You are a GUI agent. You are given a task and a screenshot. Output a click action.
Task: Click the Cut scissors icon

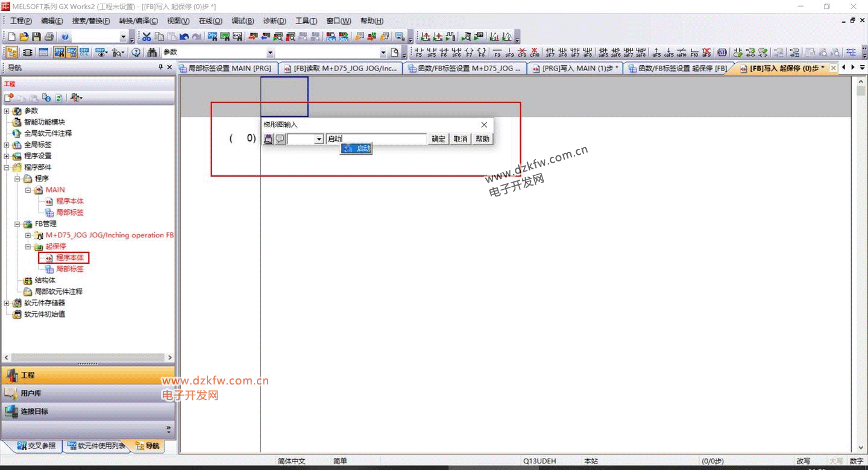pyautogui.click(x=146, y=37)
